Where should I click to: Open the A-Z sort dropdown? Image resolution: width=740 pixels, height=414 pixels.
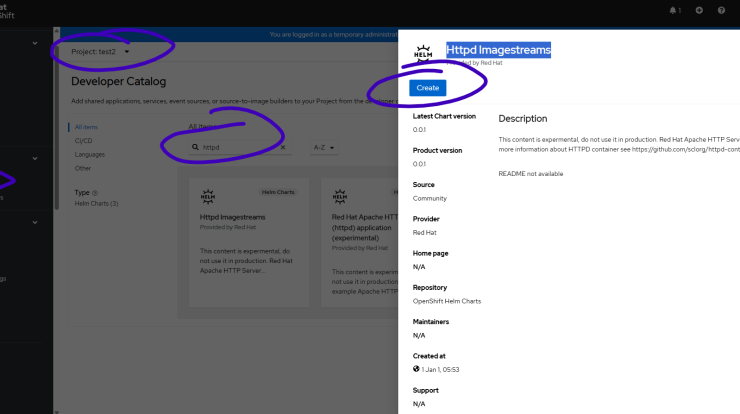tap(324, 147)
